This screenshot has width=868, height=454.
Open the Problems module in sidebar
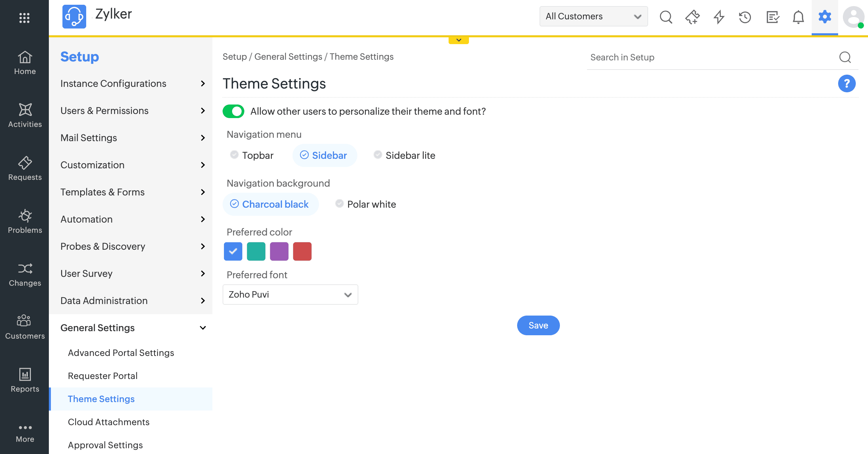click(25, 221)
